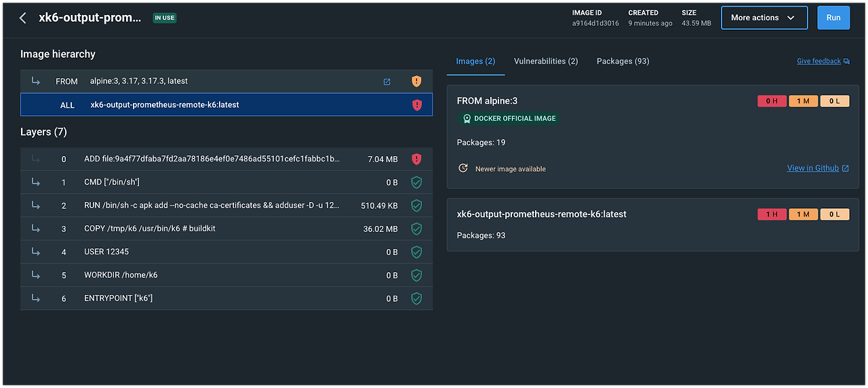Image resolution: width=868 pixels, height=388 pixels.
Task: Open the More actions dropdown
Action: click(764, 18)
